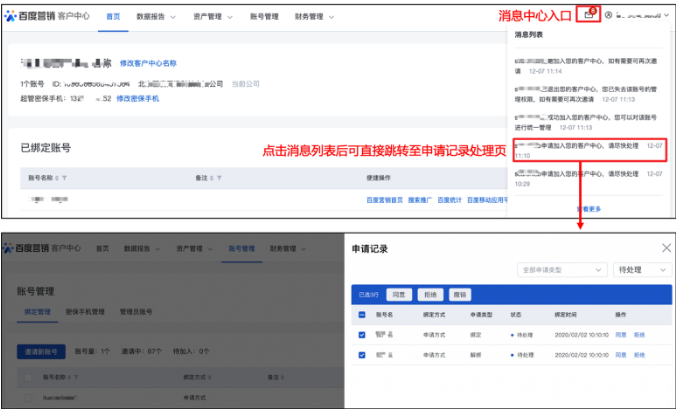The width and height of the screenshot is (679, 415).
Task: Click the 邀请新账号 button
Action: pyautogui.click(x=41, y=352)
